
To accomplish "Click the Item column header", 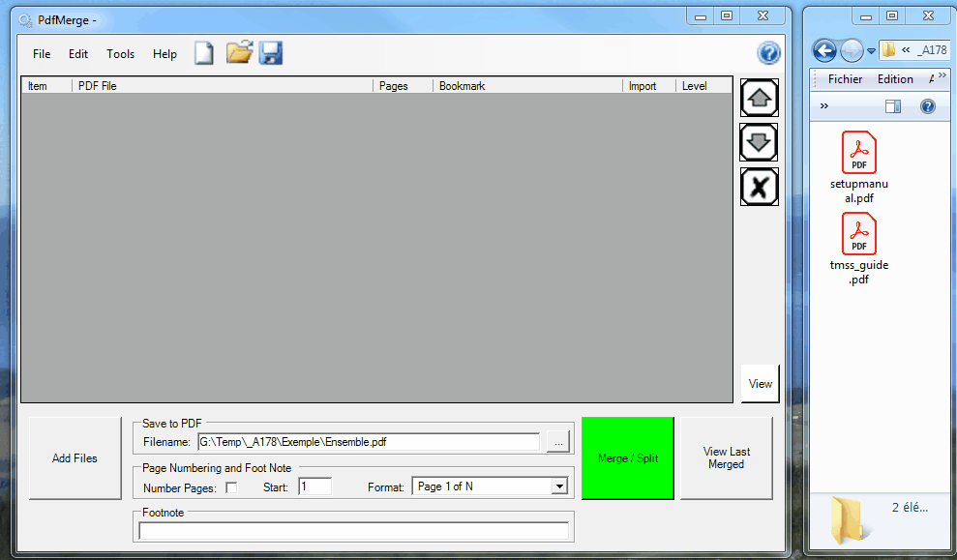I will point(47,86).
